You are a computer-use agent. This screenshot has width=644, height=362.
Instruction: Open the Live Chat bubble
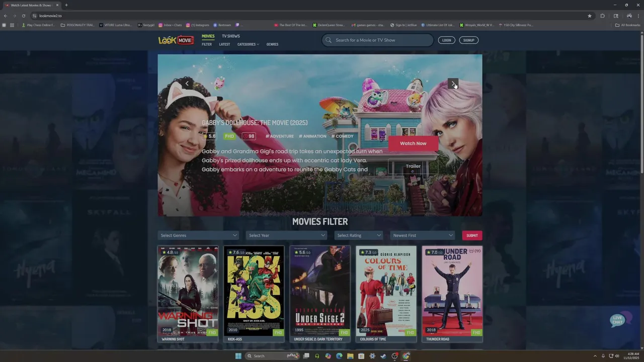(620, 319)
